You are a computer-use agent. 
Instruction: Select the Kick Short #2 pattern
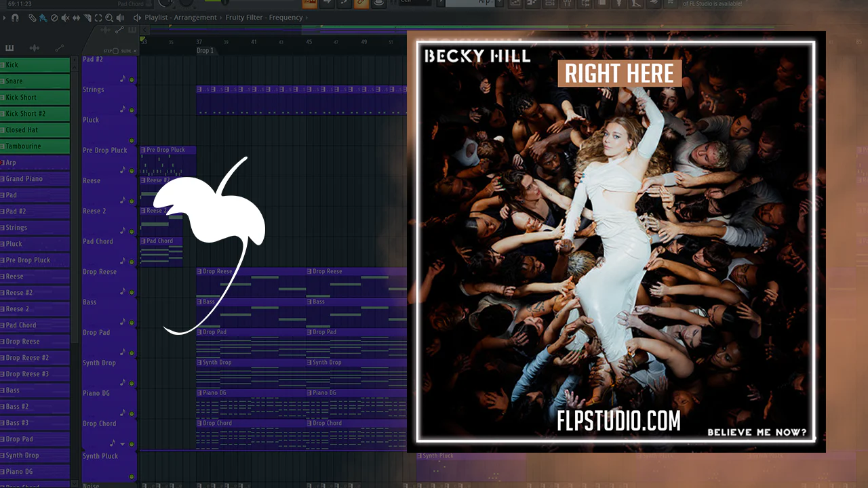pos(35,114)
